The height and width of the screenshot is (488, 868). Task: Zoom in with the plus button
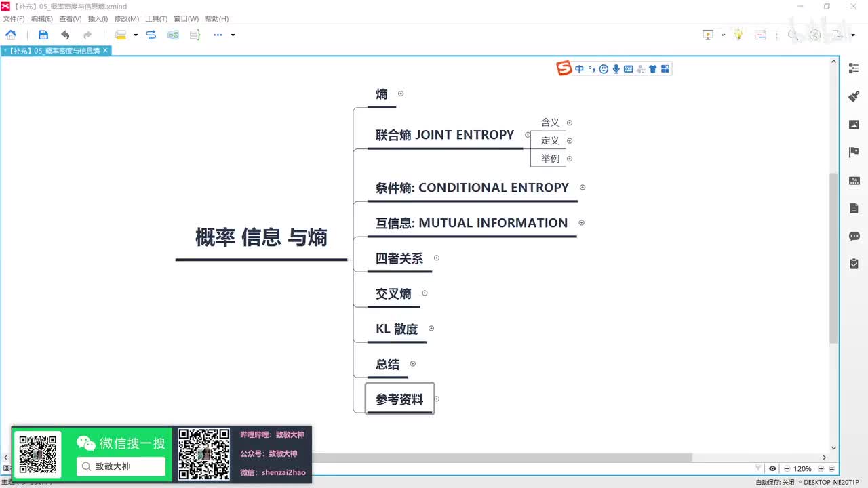(x=821, y=468)
